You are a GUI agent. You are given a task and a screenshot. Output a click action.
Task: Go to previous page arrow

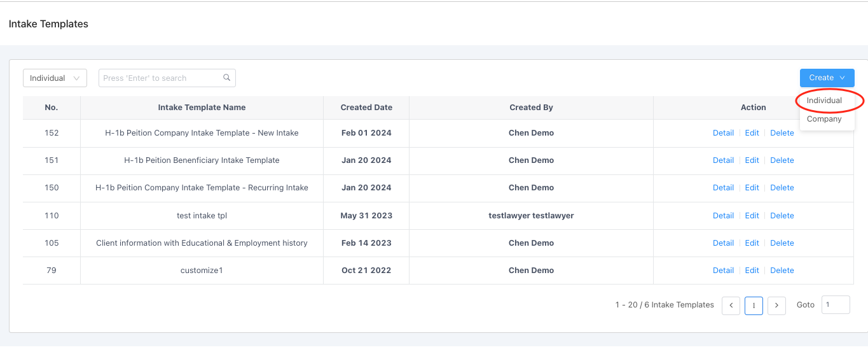[731, 306]
